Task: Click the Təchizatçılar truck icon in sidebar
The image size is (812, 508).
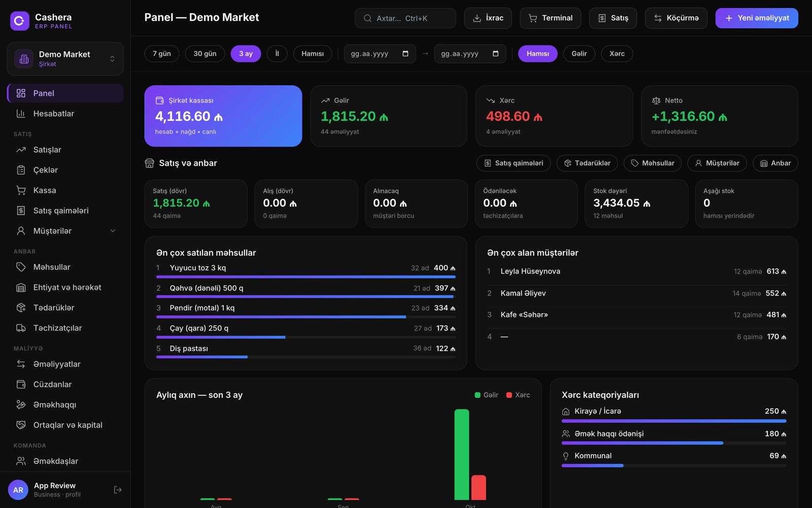Action: [21, 328]
